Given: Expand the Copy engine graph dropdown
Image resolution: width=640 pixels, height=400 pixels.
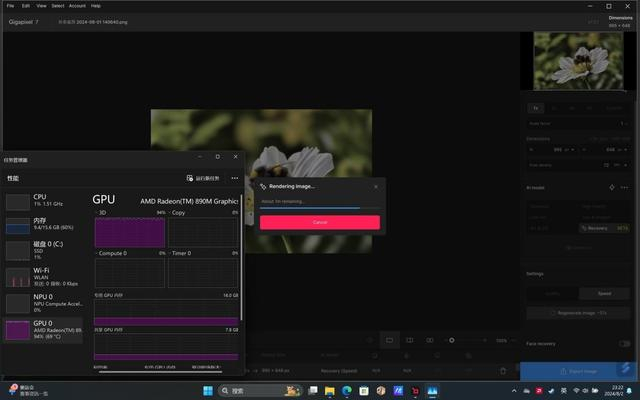Looking at the screenshot, I should [170, 213].
